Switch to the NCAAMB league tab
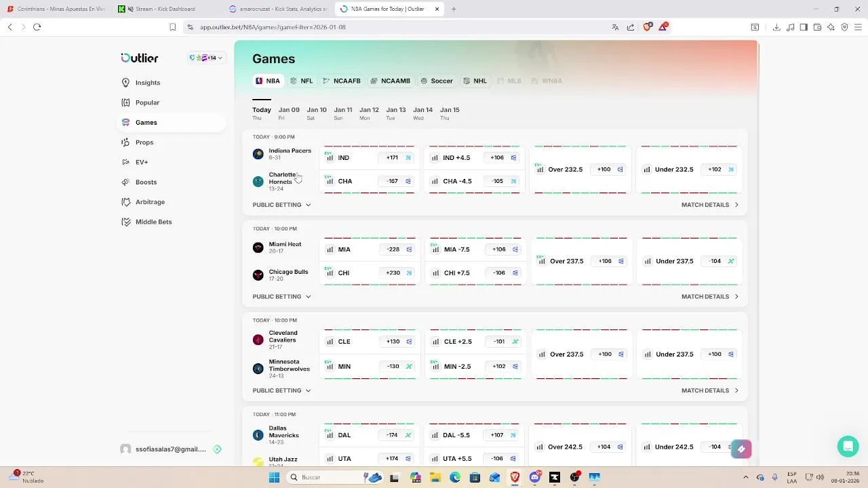Viewport: 868px width, 488px height. (x=391, y=81)
